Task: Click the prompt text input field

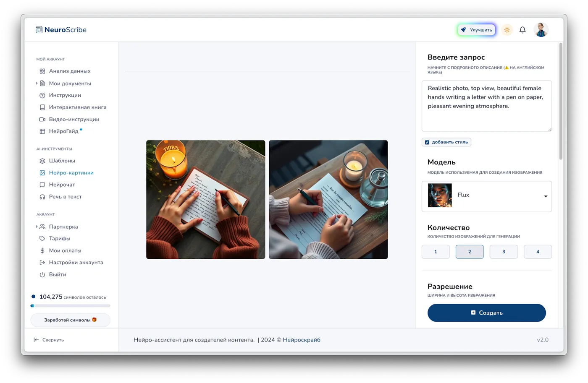Action: pyautogui.click(x=487, y=106)
